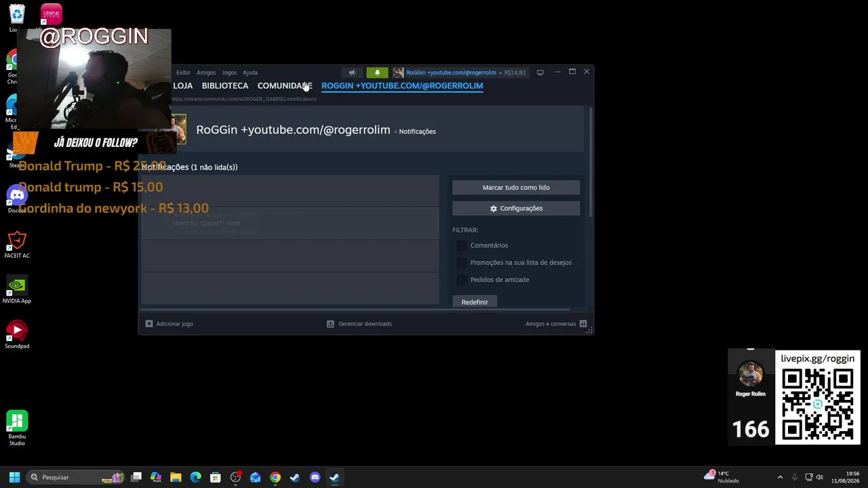The height and width of the screenshot is (488, 868).
Task: Open Bambu Studio desktop shortcut
Action: pos(17,428)
